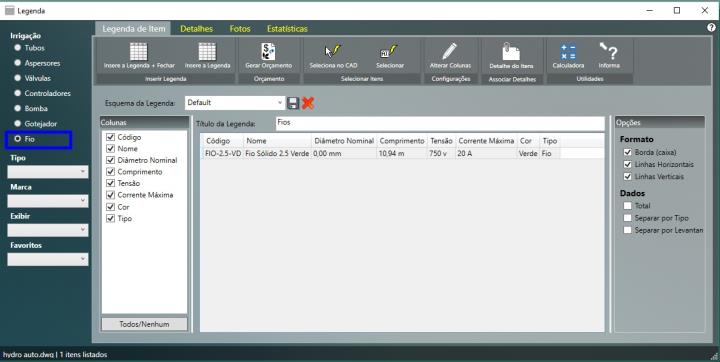Switch to the Detalhes tab
This screenshot has height=362, width=720.
pos(197,28)
